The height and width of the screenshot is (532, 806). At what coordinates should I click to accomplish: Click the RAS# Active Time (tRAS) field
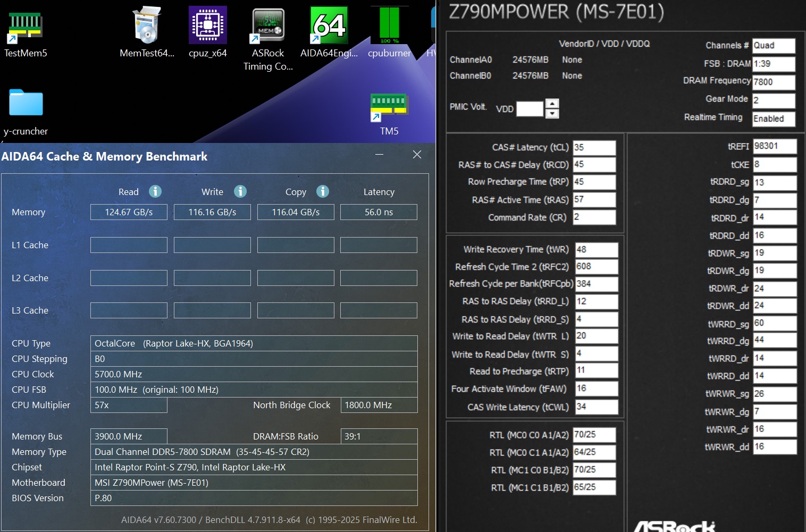(x=594, y=199)
